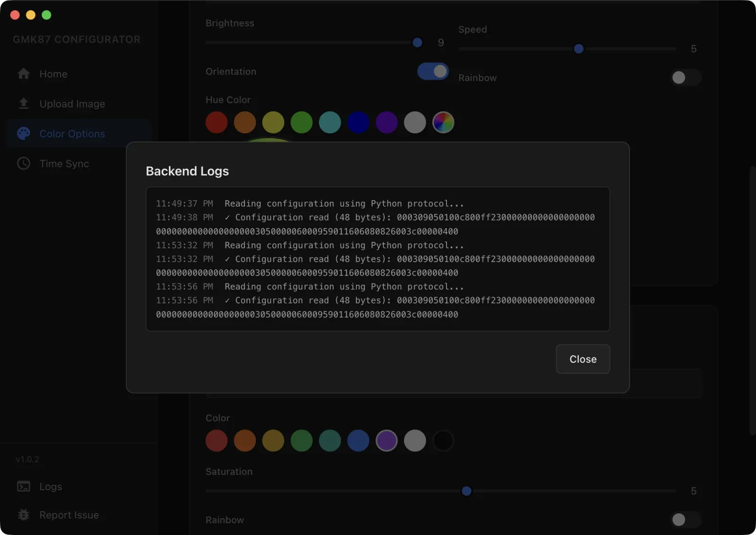
Task: Go to Upload Image page
Action: (x=78, y=103)
